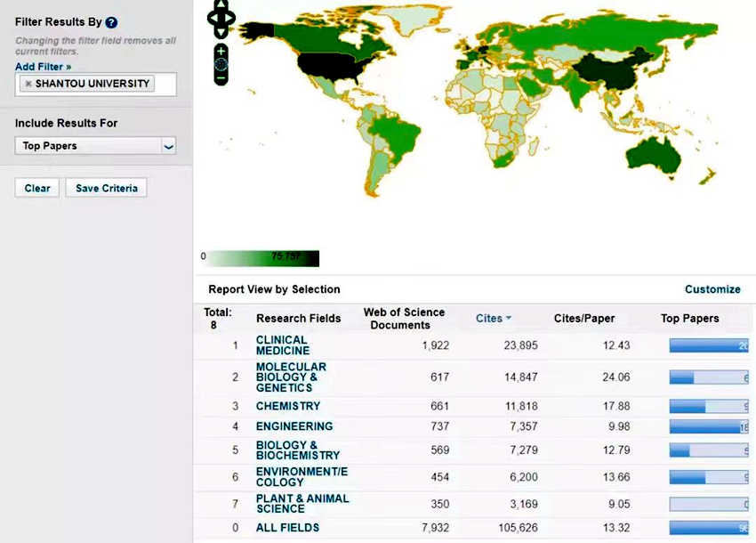Click the Add Filter link
Screen dimensions: 756x543
[x=43, y=67]
